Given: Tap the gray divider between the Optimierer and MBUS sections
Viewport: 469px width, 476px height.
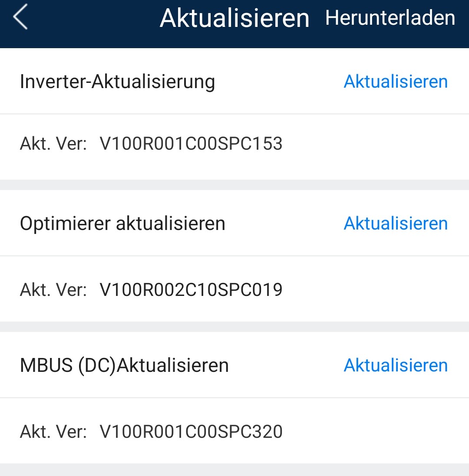Looking at the screenshot, I should 234,327.
